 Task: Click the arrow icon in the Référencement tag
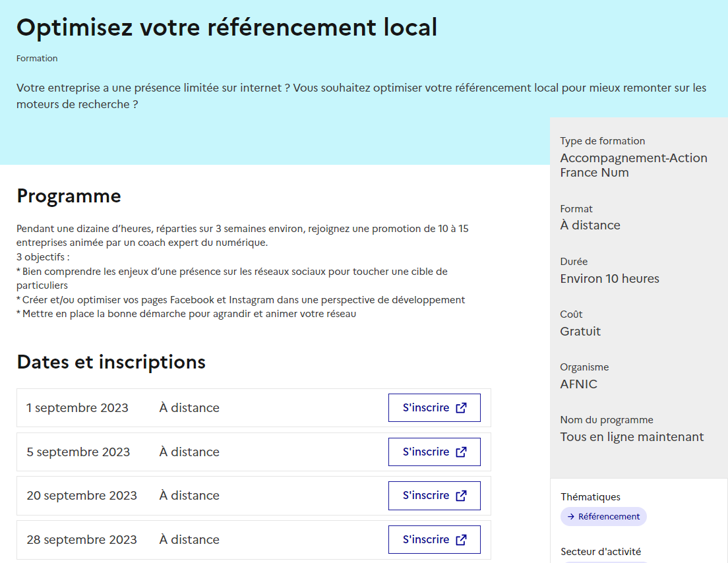(x=571, y=517)
